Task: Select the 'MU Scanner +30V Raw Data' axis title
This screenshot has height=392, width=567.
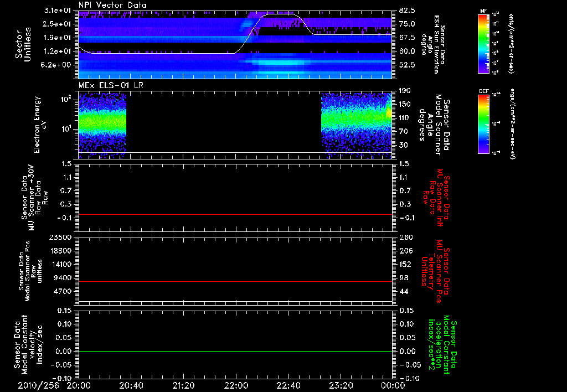Action: click(x=35, y=197)
